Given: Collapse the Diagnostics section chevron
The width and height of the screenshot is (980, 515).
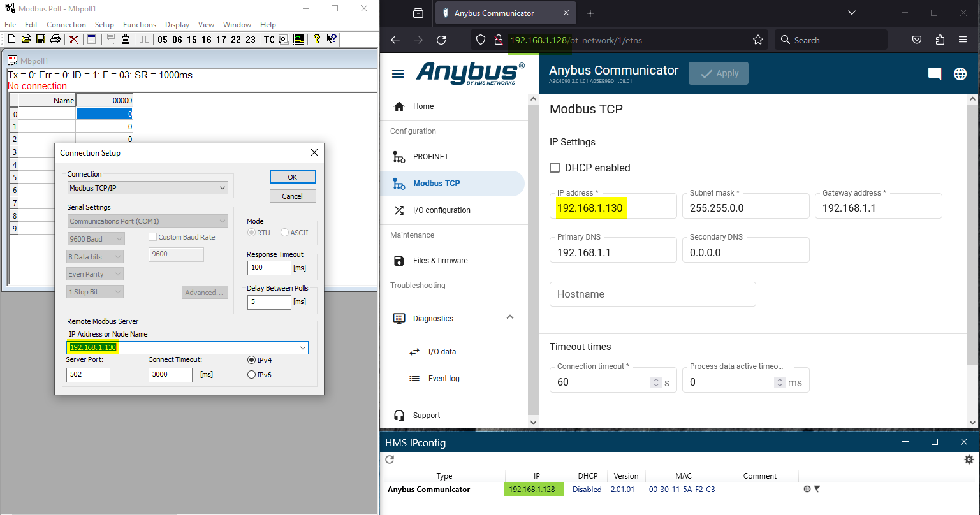Looking at the screenshot, I should tap(509, 317).
